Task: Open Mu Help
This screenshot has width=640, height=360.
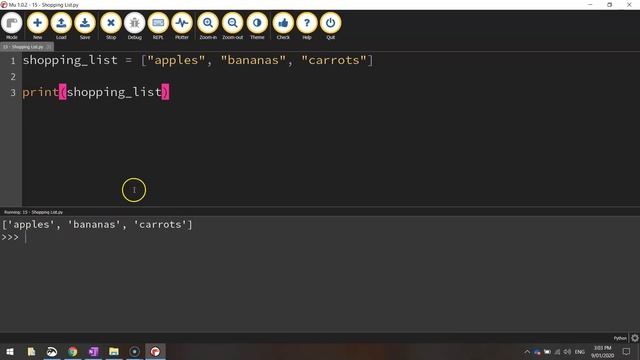Action: (307, 25)
